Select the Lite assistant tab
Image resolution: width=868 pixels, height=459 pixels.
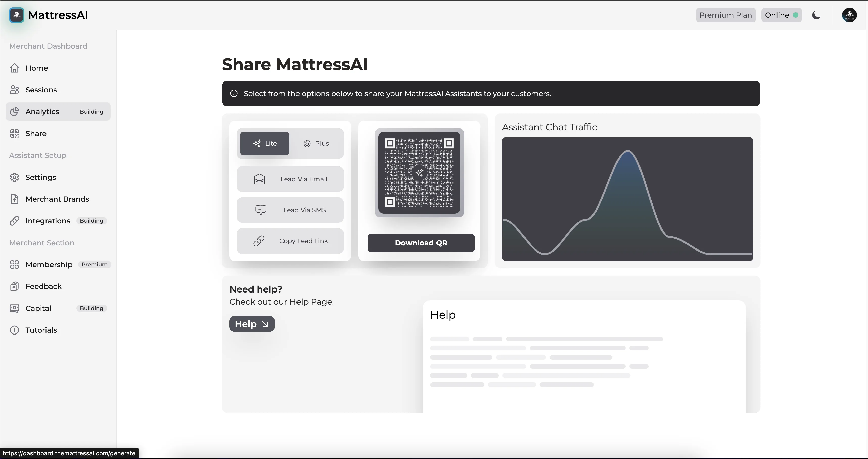pyautogui.click(x=264, y=143)
